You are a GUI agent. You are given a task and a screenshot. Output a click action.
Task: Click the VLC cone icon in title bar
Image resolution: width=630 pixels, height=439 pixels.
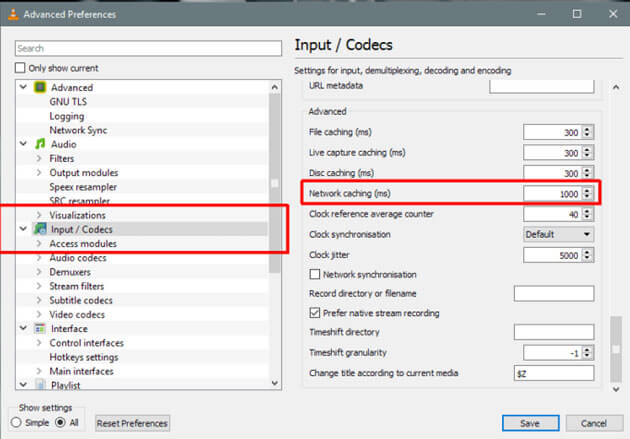click(x=11, y=14)
